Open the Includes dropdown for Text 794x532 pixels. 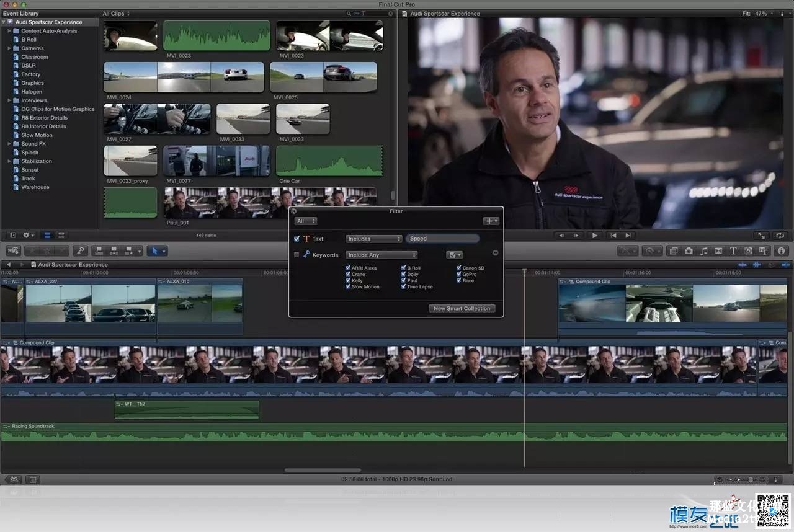pos(373,239)
